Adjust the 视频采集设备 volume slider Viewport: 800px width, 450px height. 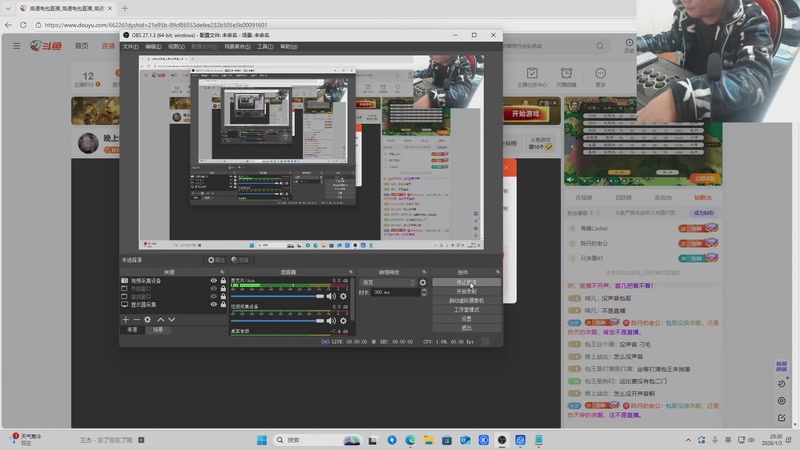click(x=278, y=321)
